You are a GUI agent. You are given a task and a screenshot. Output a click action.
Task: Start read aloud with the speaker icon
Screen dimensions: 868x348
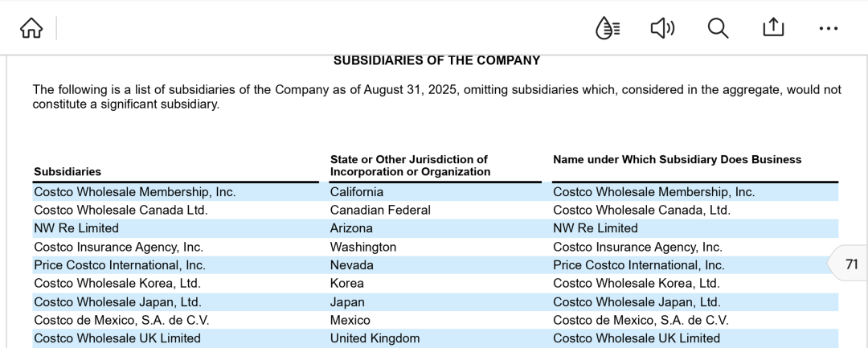click(x=661, y=28)
